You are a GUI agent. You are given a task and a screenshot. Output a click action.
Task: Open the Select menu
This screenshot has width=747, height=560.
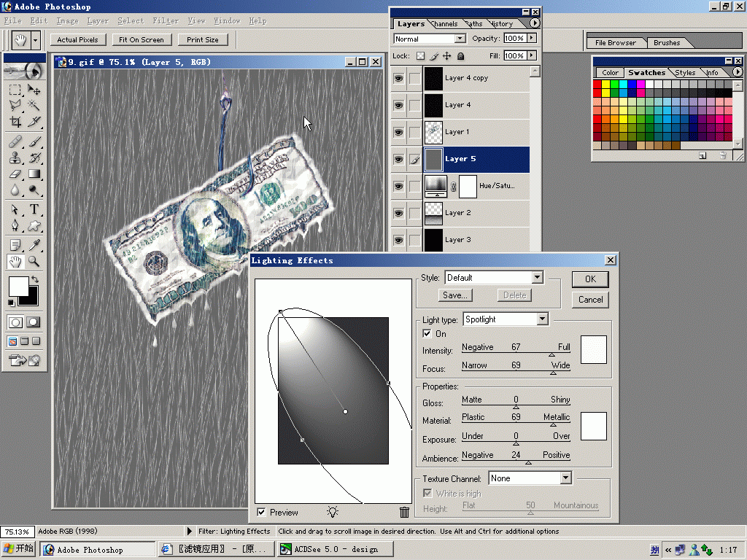click(131, 21)
